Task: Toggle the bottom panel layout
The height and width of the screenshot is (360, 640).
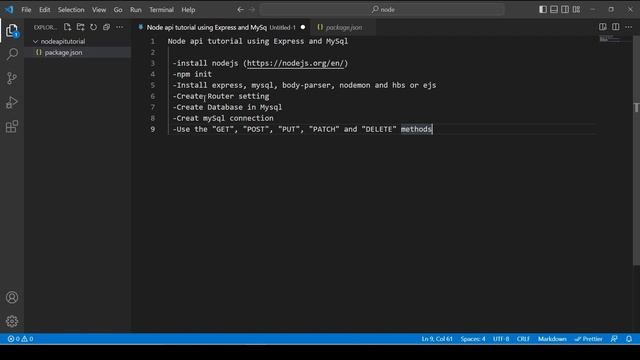Action: tap(554, 9)
